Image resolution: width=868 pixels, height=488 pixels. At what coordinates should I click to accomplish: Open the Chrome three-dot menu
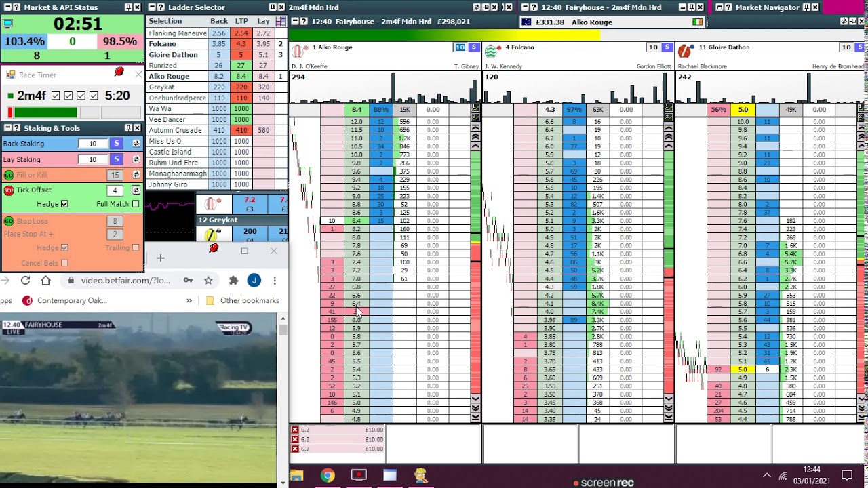click(x=275, y=280)
